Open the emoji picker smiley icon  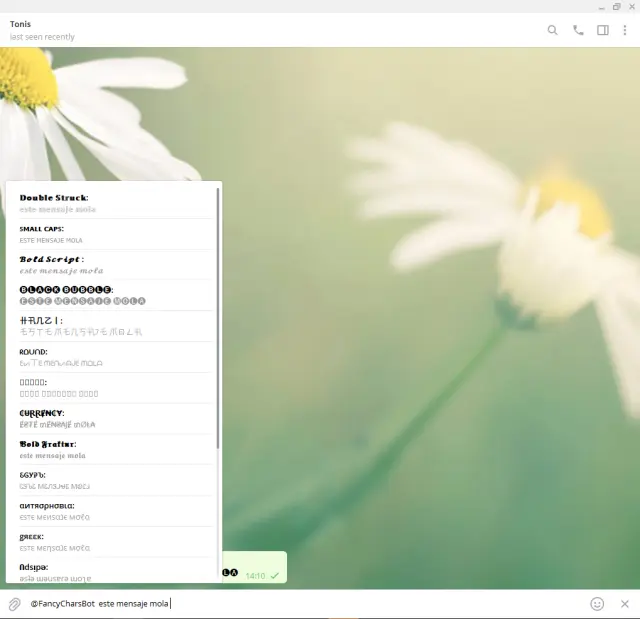click(597, 604)
